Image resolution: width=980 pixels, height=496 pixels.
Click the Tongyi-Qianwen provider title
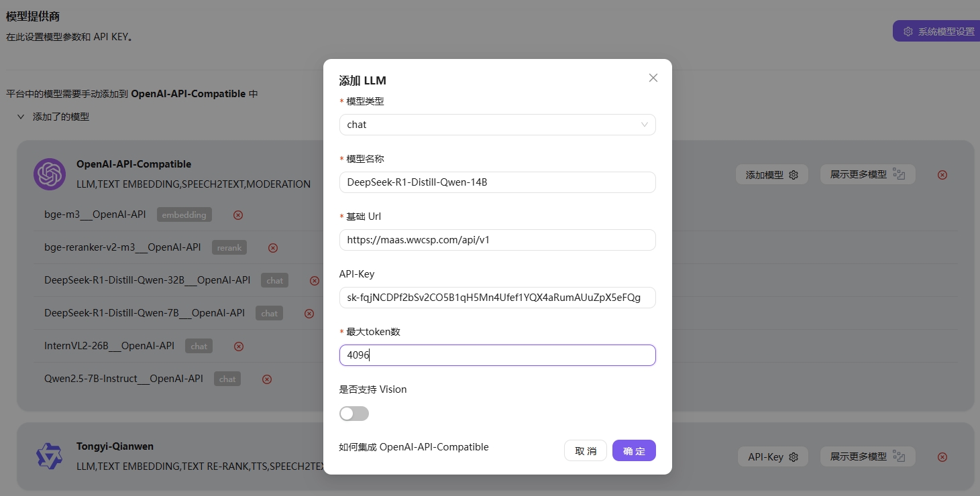[115, 446]
